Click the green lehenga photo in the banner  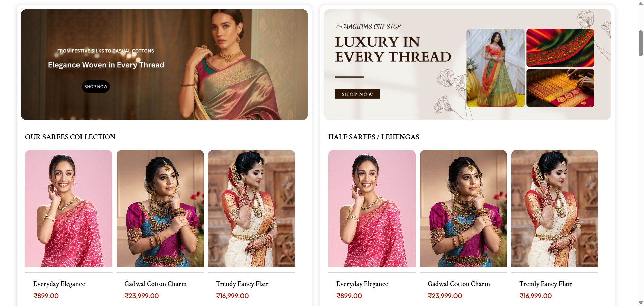click(x=495, y=68)
